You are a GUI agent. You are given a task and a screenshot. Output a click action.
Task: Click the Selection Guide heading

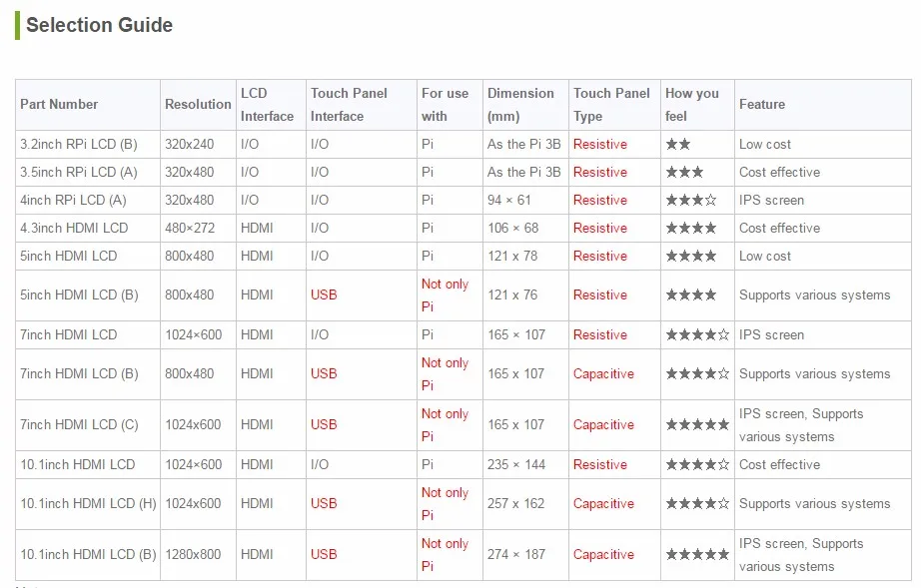99,25
